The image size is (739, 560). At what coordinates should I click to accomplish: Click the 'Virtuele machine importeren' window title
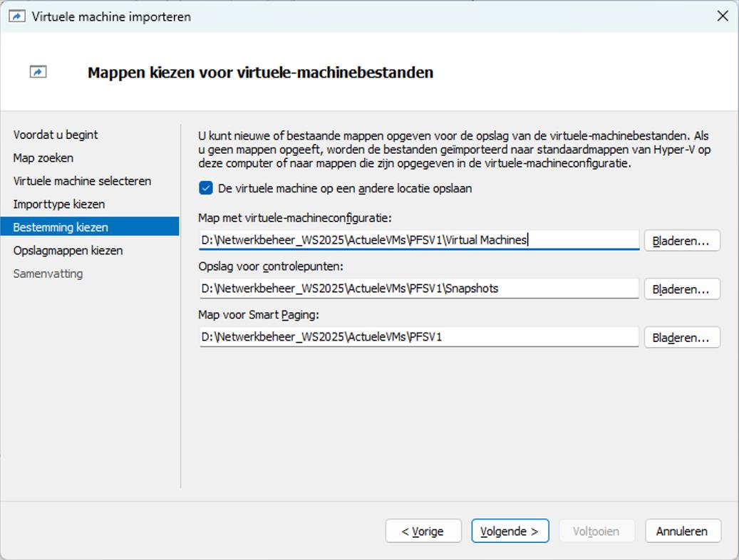click(111, 17)
